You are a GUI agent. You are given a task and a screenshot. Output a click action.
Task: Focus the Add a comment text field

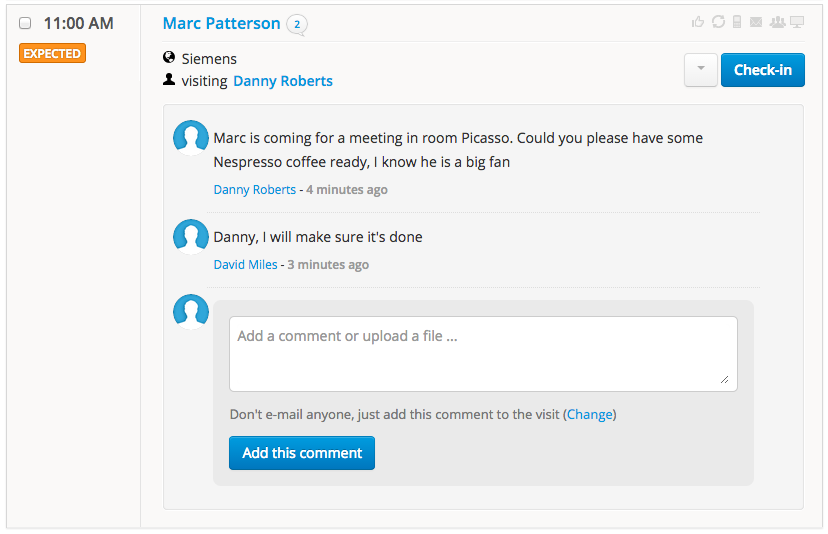483,354
